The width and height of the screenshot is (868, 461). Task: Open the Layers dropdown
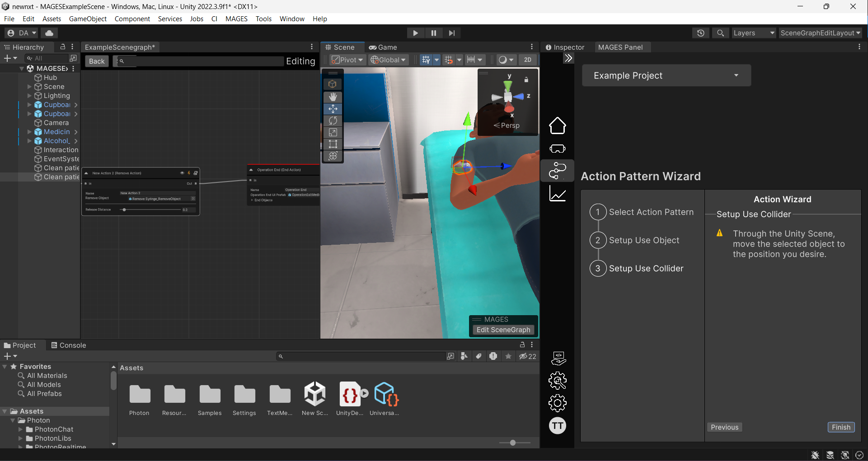tap(753, 33)
